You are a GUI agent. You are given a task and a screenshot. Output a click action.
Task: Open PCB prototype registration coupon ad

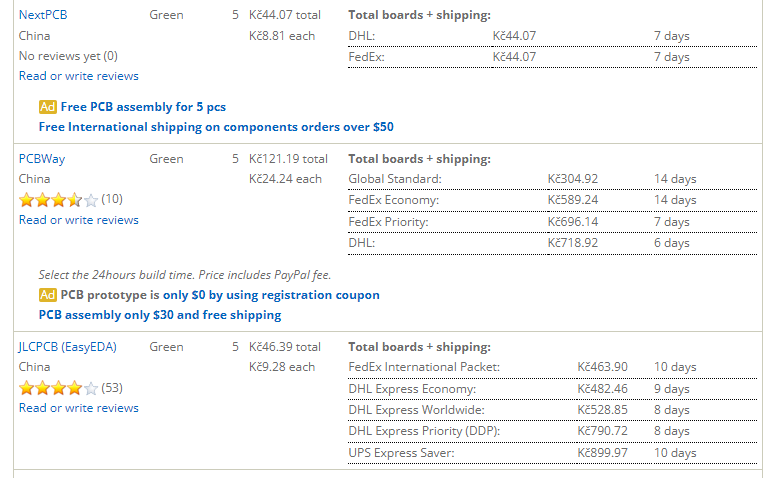[x=220, y=295]
